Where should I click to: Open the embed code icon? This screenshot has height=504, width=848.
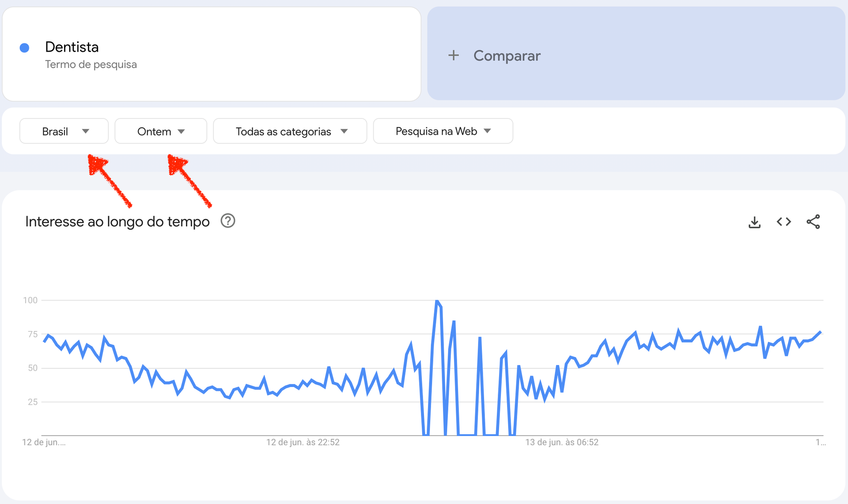click(x=784, y=222)
